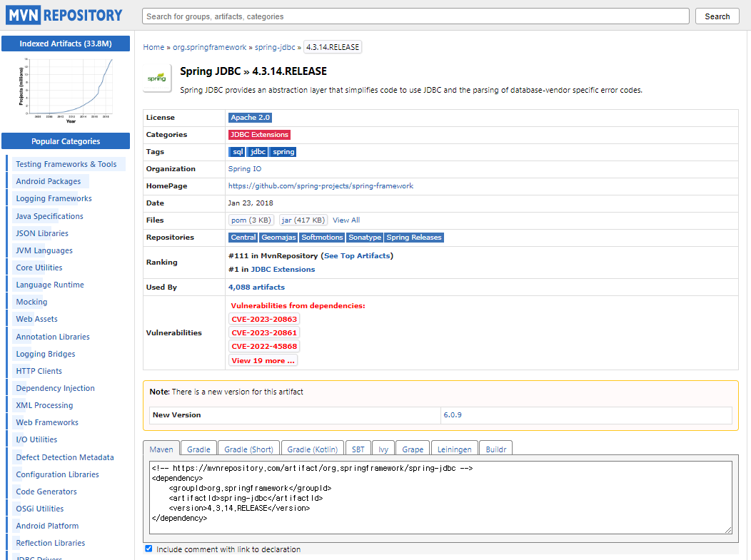The height and width of the screenshot is (560, 751).
Task: Open the Gradle (Short) tab
Action: click(248, 449)
